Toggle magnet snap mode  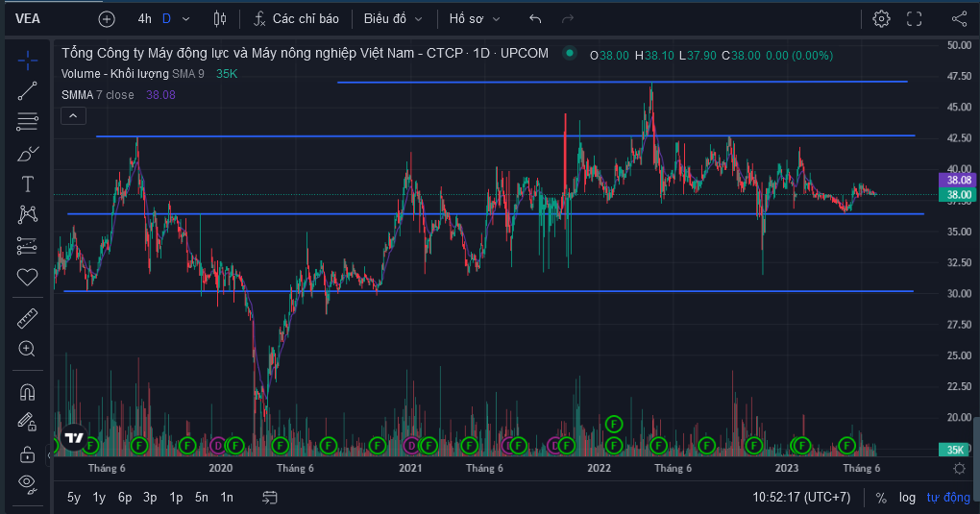pos(27,392)
